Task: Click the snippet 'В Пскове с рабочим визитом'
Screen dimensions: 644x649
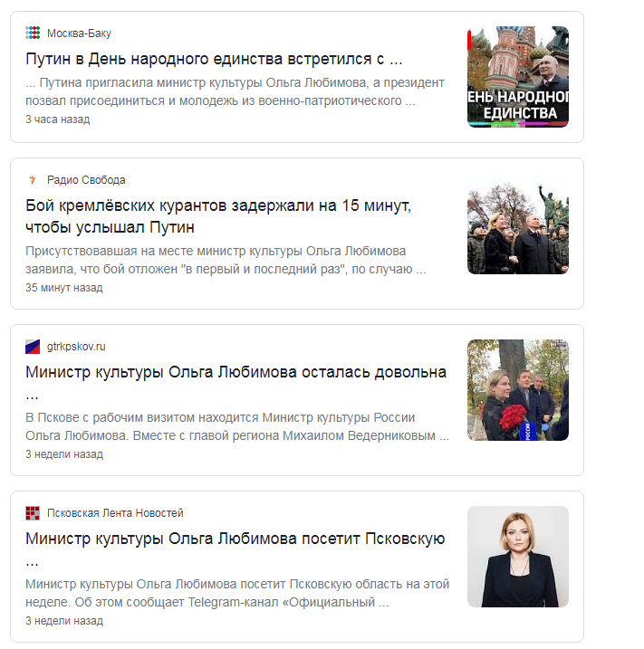Action: pyautogui.click(x=237, y=426)
